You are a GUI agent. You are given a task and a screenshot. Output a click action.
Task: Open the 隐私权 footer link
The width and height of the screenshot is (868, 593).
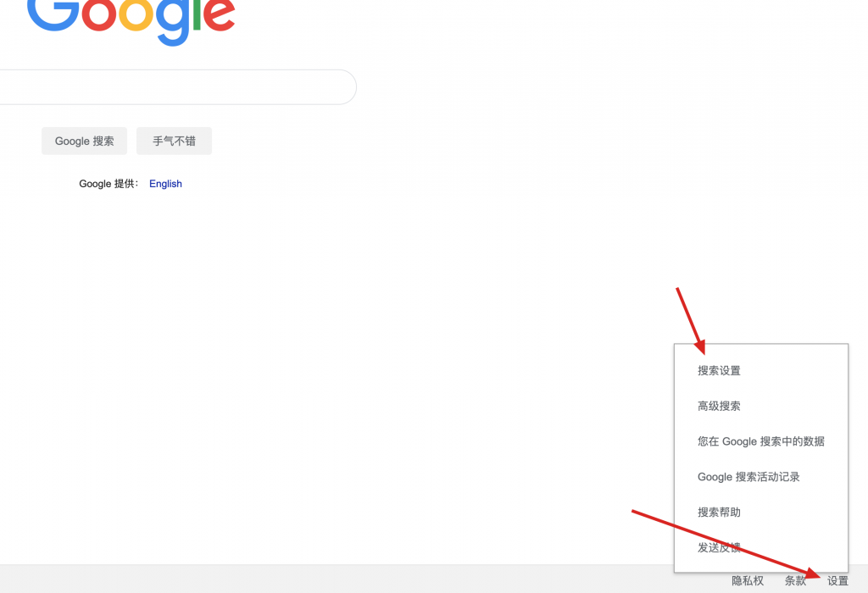[x=748, y=580]
